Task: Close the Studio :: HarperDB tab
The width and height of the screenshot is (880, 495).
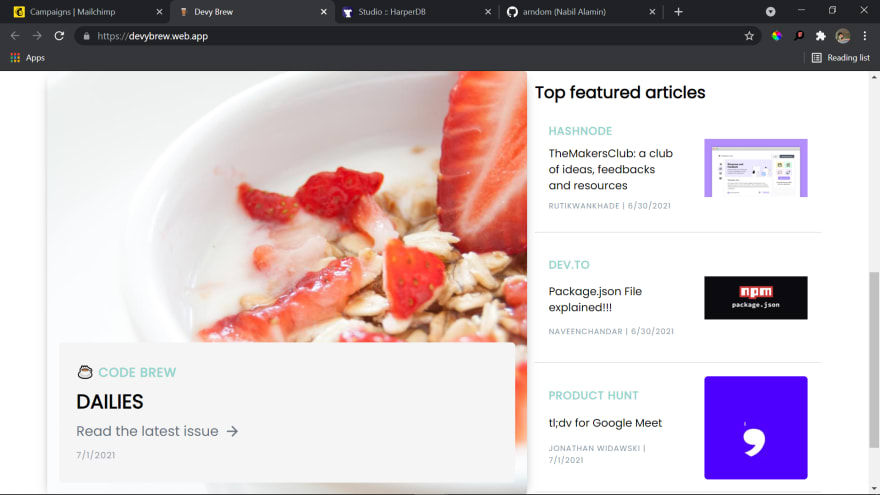Action: click(488, 12)
